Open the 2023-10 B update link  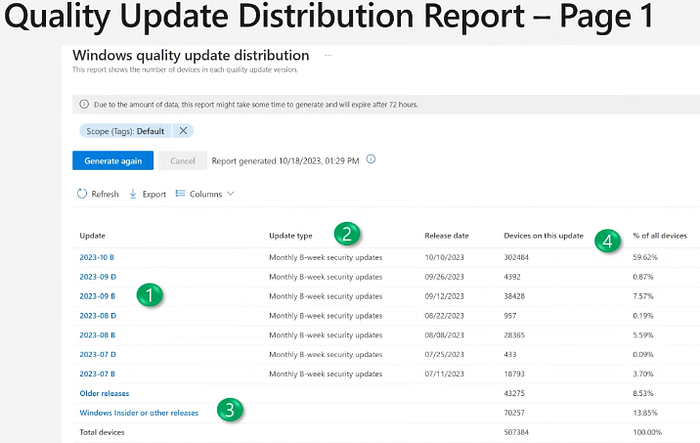click(x=97, y=257)
